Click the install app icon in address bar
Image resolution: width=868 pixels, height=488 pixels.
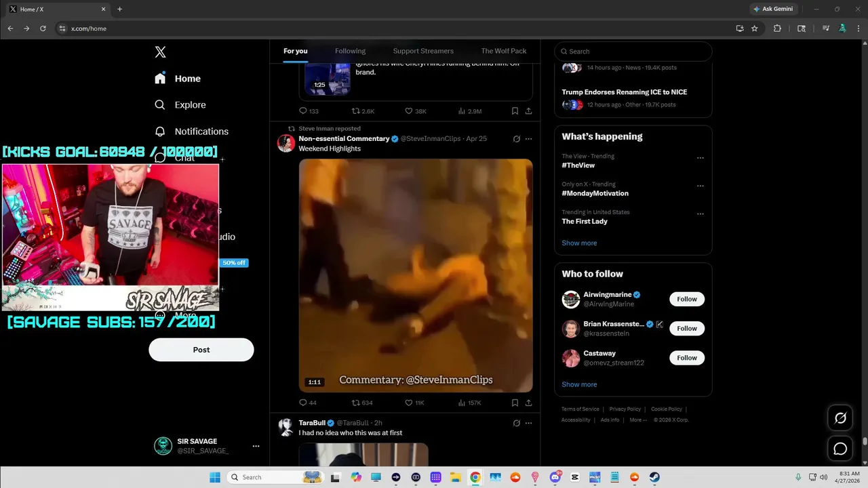(x=740, y=28)
